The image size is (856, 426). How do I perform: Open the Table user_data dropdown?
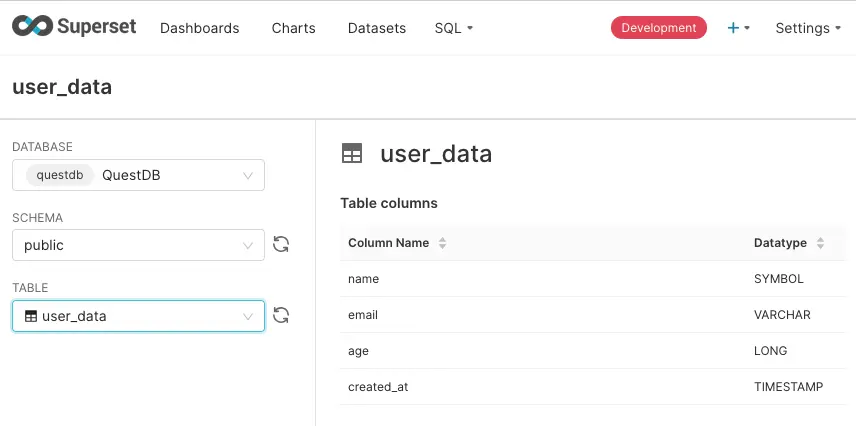coord(138,316)
